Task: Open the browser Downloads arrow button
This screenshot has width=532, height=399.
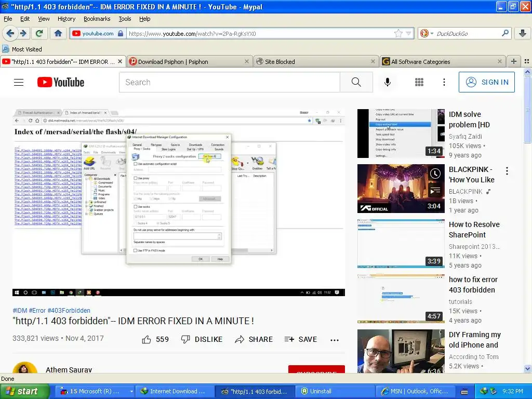Action: point(523,33)
